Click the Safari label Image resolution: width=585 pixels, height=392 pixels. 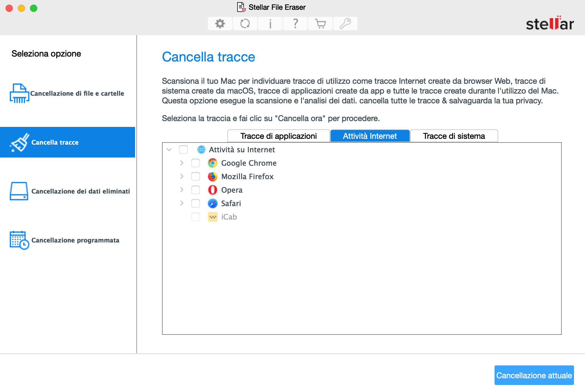(x=231, y=203)
